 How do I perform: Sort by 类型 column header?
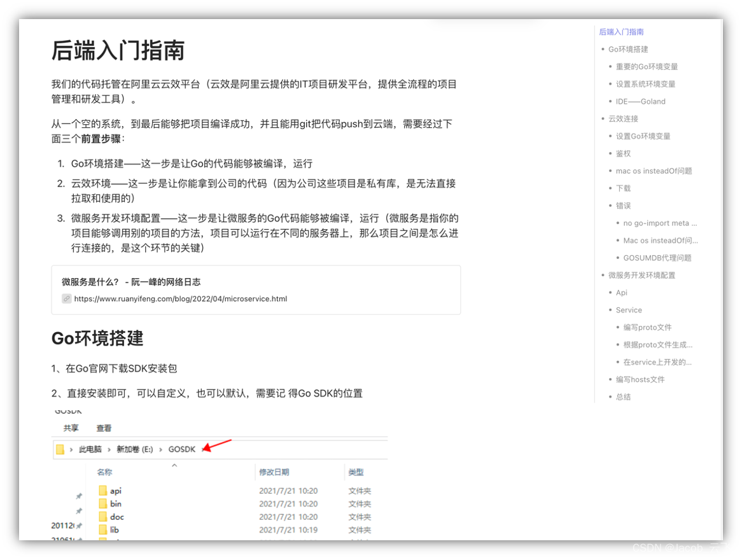pos(356,472)
